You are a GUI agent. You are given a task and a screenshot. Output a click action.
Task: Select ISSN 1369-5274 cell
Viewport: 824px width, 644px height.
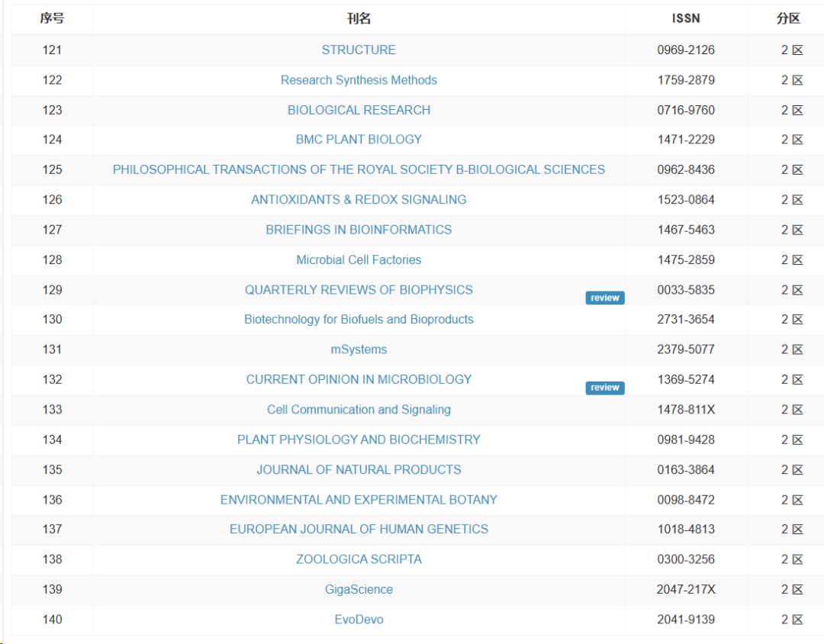point(686,379)
